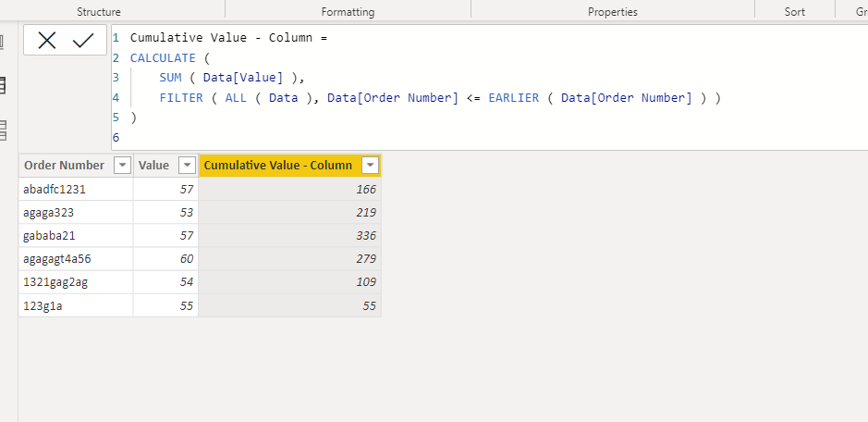
Task: Select cell 123g1a
Action: click(76, 305)
